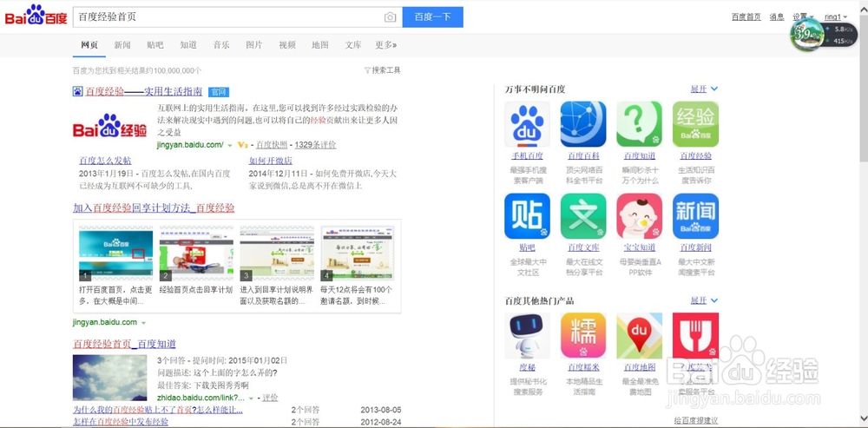Expand 百度其他热门产品 section with 展开

[x=704, y=300]
